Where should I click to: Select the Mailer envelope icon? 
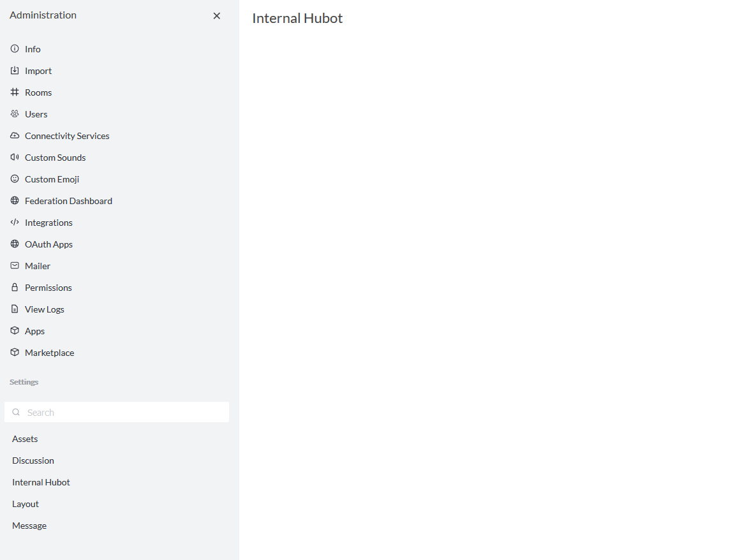[x=14, y=265]
